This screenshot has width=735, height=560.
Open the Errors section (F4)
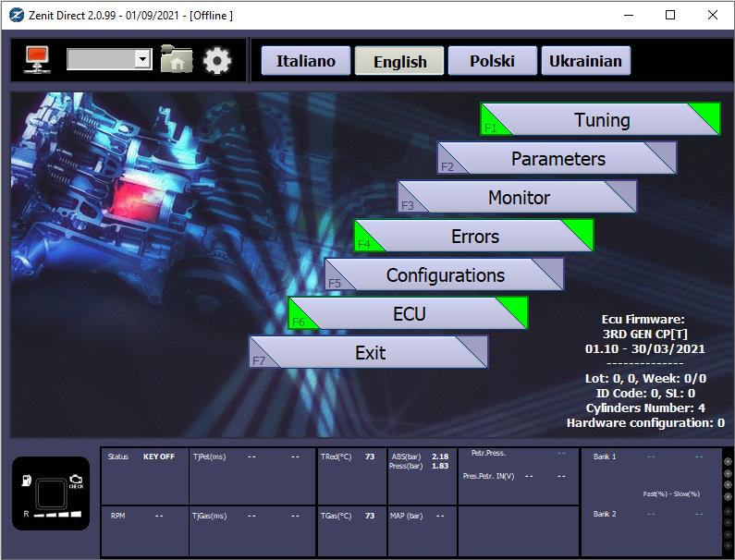pos(474,236)
